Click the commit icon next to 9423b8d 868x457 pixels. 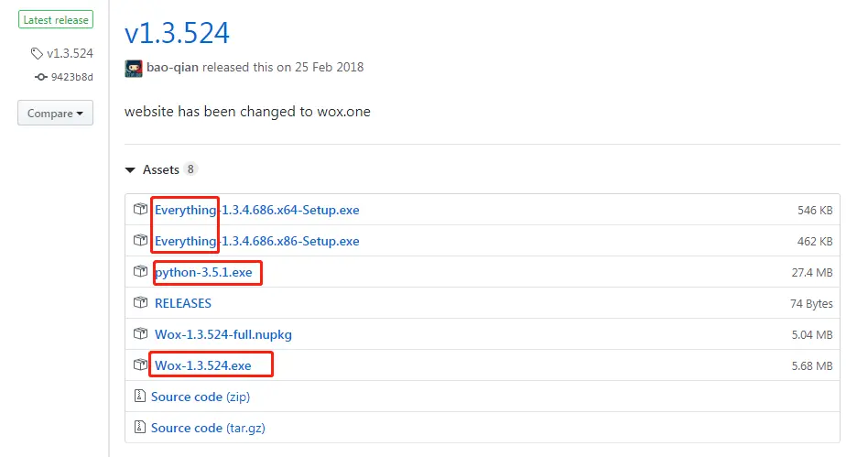(41, 77)
